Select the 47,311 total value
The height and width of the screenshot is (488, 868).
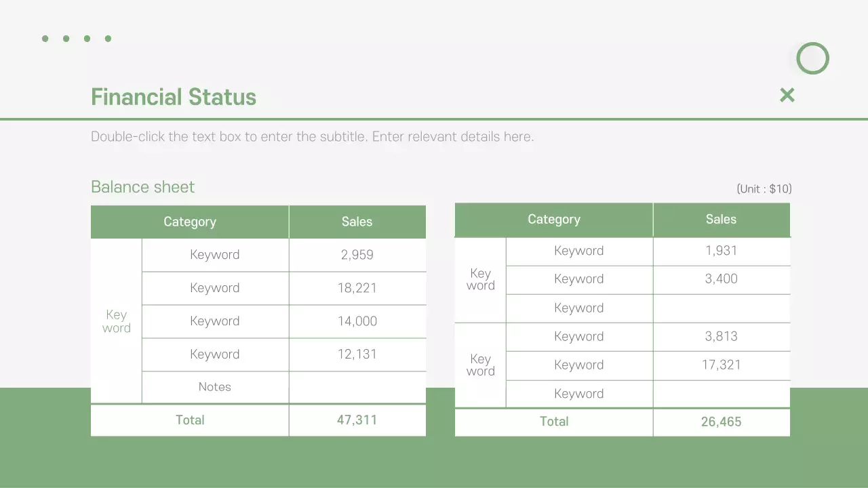point(357,420)
